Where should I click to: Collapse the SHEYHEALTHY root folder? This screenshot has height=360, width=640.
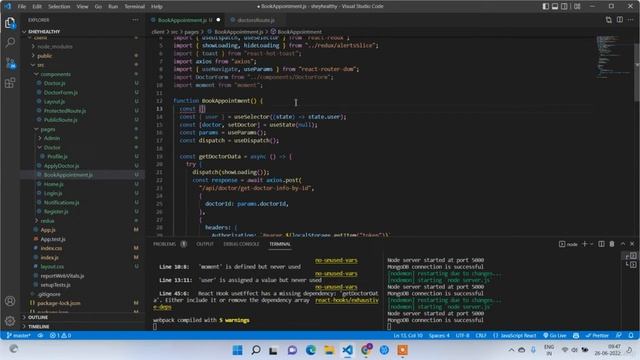pos(44,31)
